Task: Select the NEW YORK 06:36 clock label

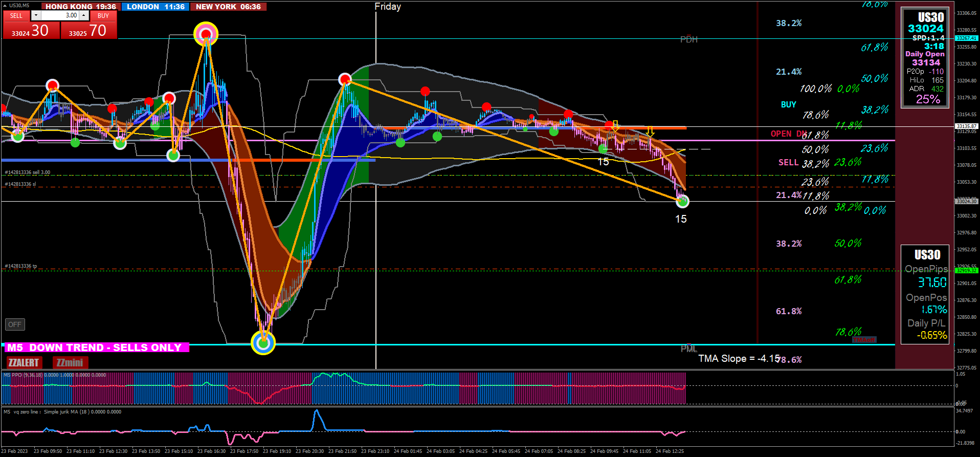Action: pos(228,7)
